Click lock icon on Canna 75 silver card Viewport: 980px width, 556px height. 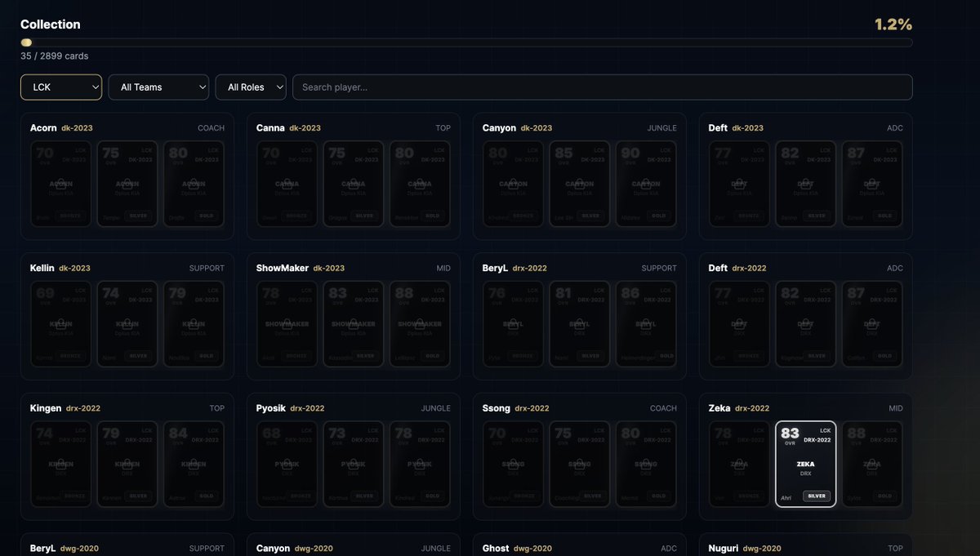pyautogui.click(x=354, y=185)
